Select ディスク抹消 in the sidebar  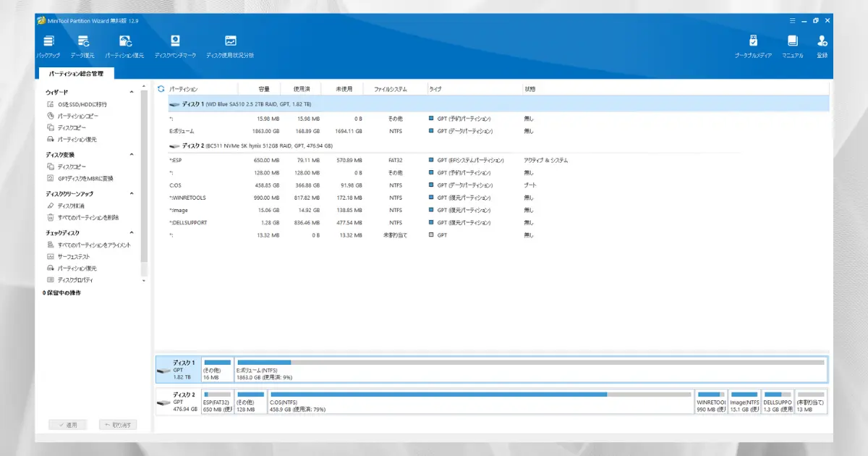pos(65,206)
